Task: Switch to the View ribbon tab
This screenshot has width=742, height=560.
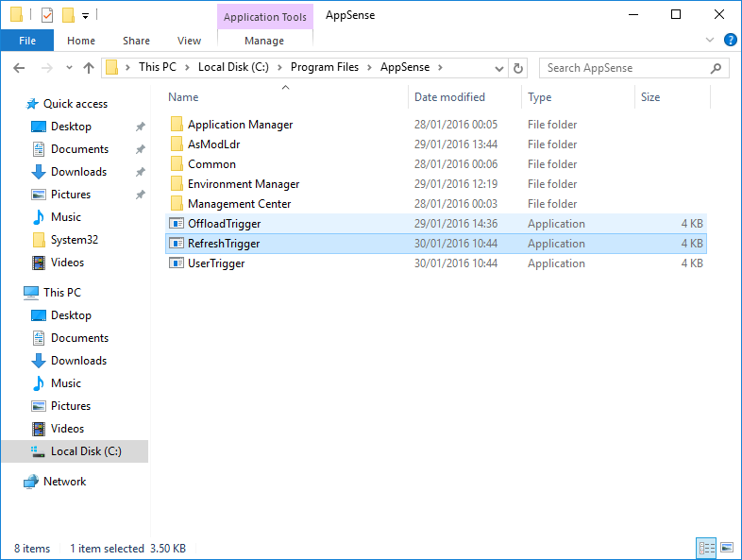Action: pos(189,41)
